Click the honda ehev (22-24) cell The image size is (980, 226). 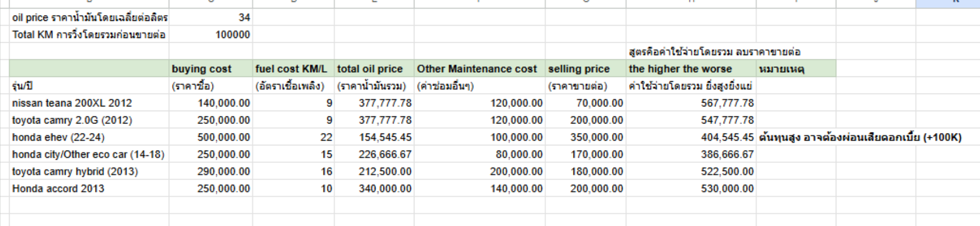[89, 137]
